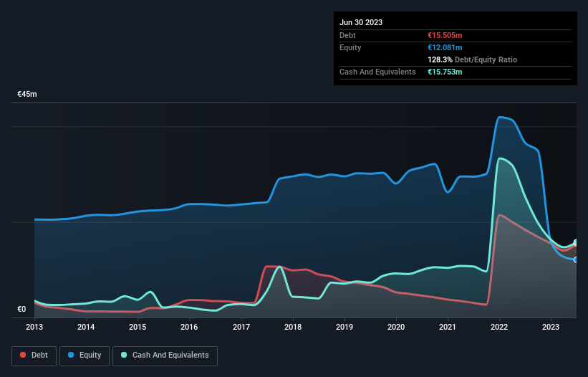The height and width of the screenshot is (377, 588).
Task: Click the 2019 x-axis label
Action: coord(344,327)
